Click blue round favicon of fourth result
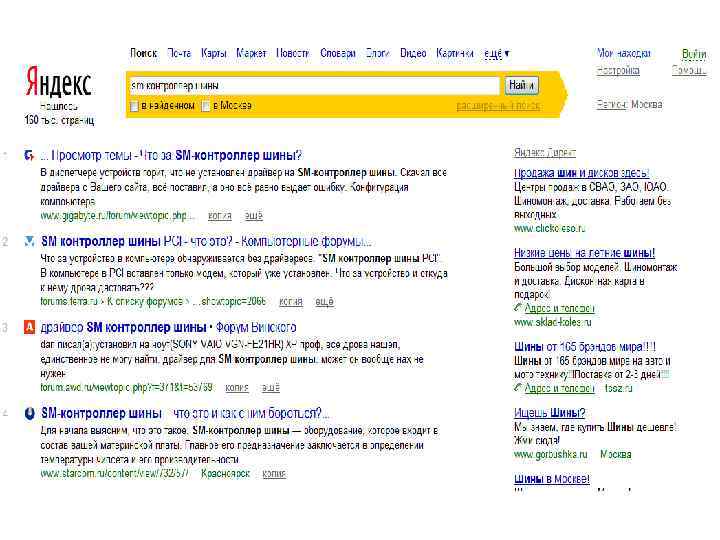This screenshot has height=540, width=720. coord(29,413)
